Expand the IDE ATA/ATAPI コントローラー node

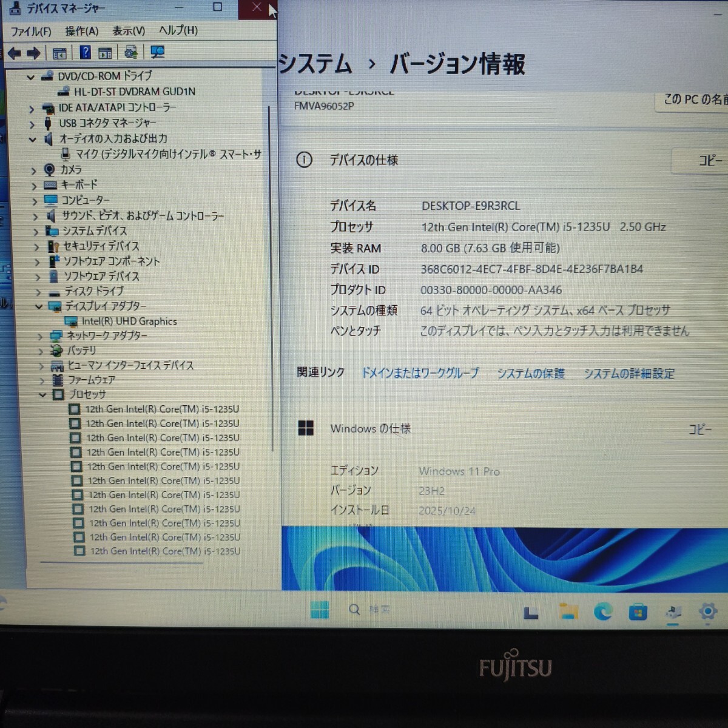point(32,109)
